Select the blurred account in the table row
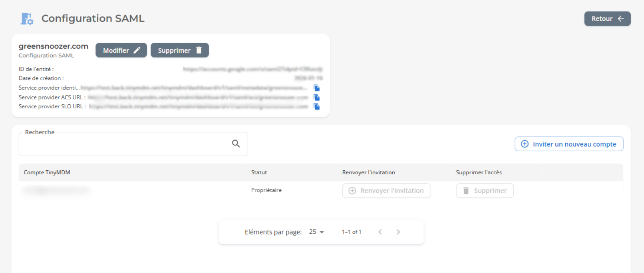 (x=56, y=190)
